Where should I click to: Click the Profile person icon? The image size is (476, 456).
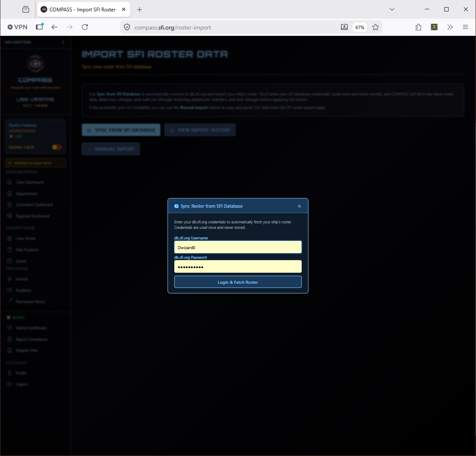(x=9, y=373)
